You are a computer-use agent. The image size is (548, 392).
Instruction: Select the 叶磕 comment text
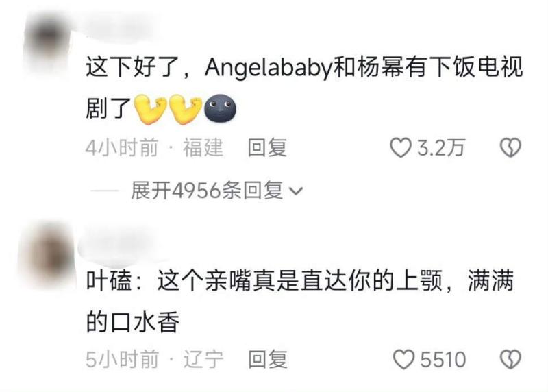pos(300,301)
